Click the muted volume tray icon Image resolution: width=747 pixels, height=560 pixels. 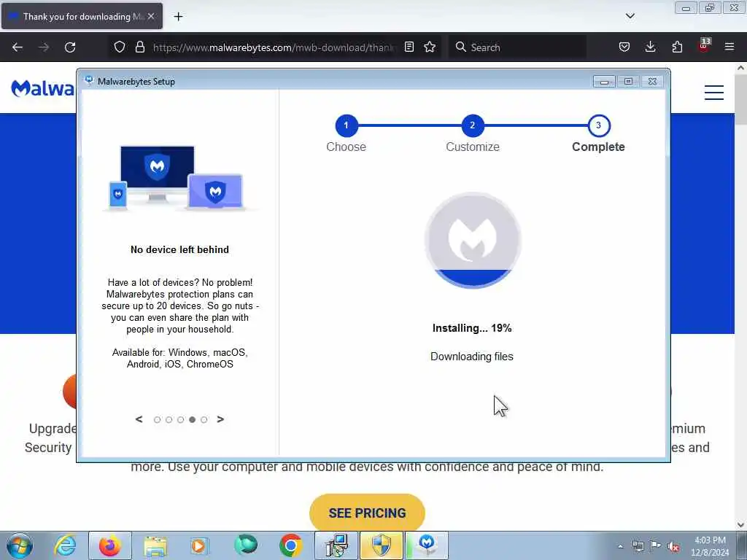click(673, 547)
